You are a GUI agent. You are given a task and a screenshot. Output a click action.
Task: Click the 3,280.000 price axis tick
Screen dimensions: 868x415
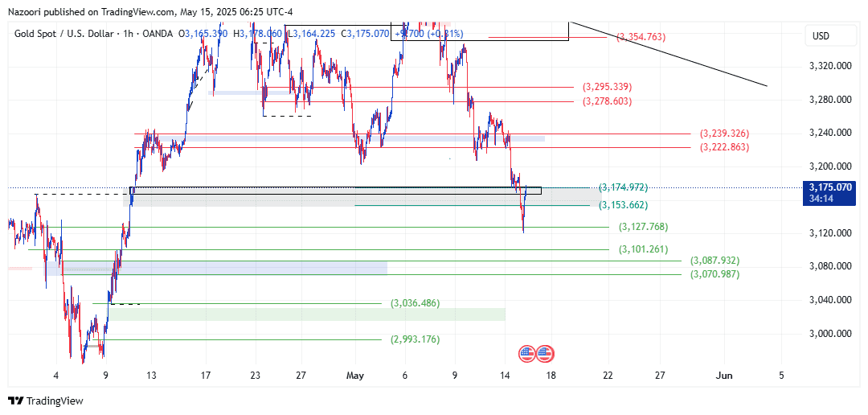830,100
